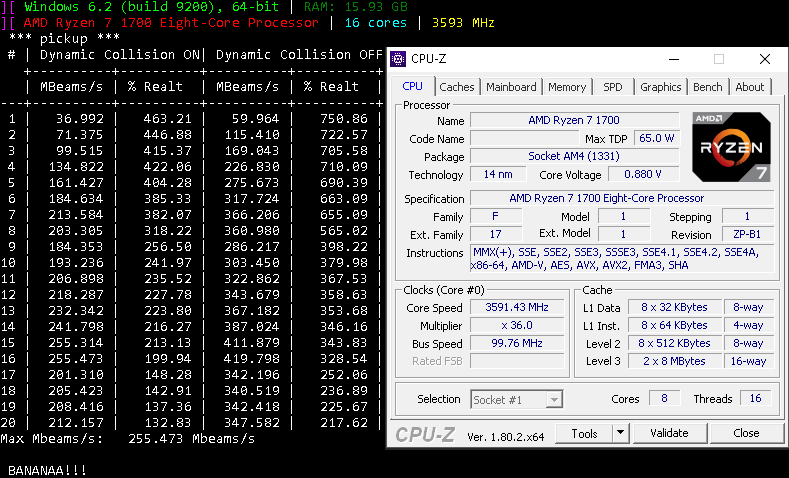This screenshot has height=478, width=789.
Task: Click 'RAM: 15.93 GB' in console
Action: click(356, 7)
